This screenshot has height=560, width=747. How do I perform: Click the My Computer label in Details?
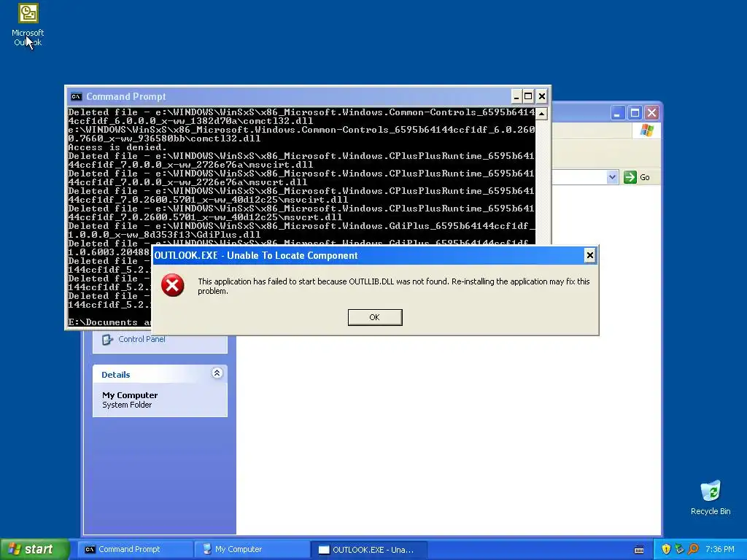tap(130, 395)
